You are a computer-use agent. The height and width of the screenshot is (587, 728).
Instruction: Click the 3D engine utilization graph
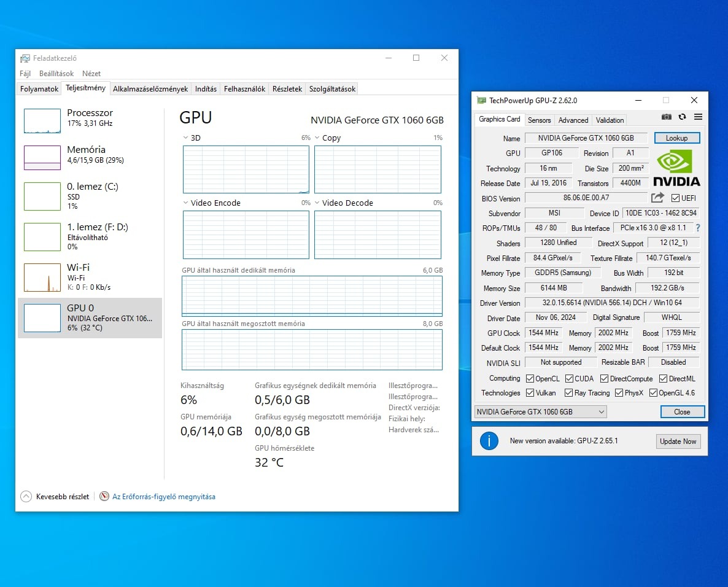tap(246, 169)
